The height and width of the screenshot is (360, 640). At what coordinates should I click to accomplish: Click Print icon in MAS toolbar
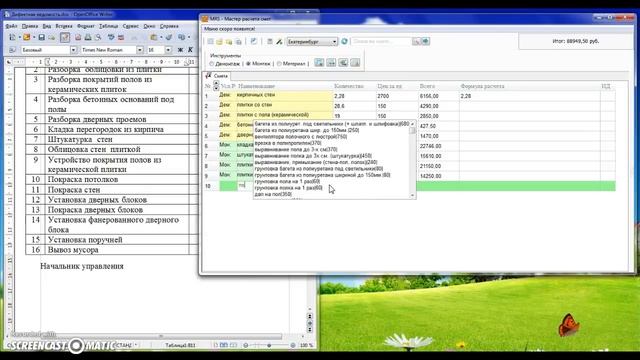[239, 42]
